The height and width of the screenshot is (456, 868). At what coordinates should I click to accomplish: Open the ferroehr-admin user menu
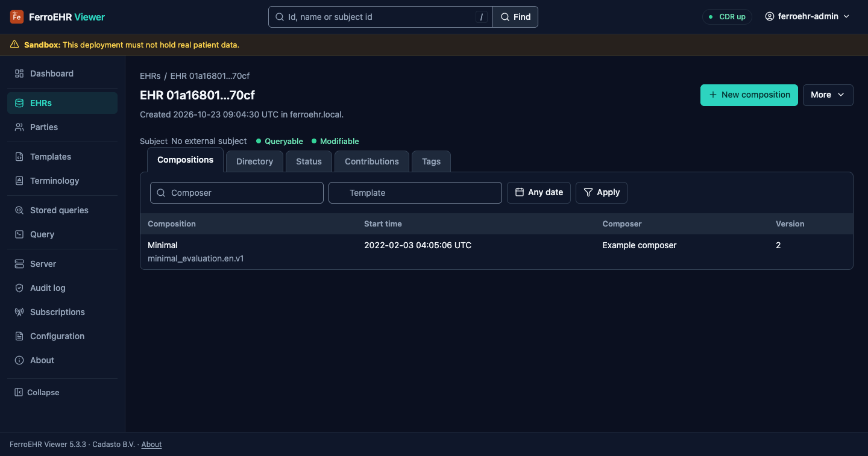click(x=807, y=17)
